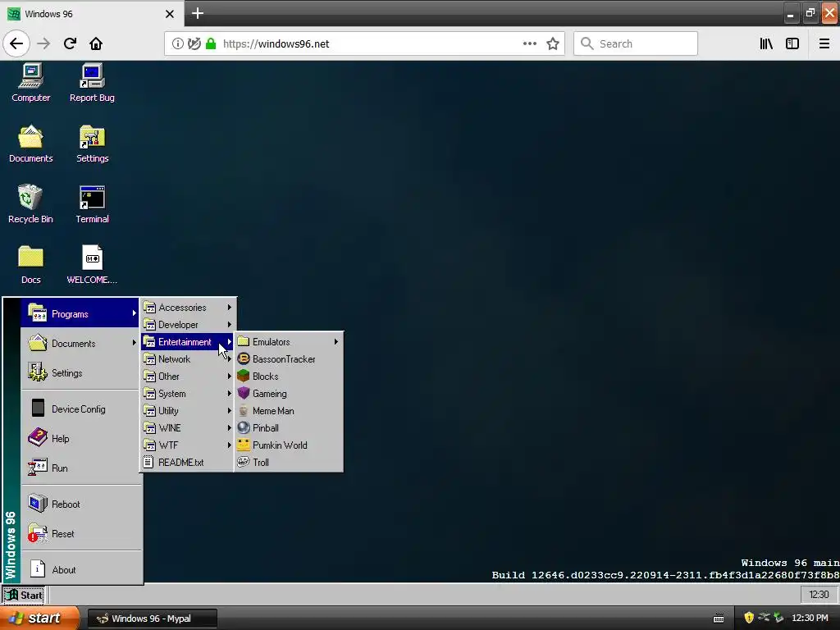Expand the System submenu
The image size is (840, 630).
click(x=188, y=393)
